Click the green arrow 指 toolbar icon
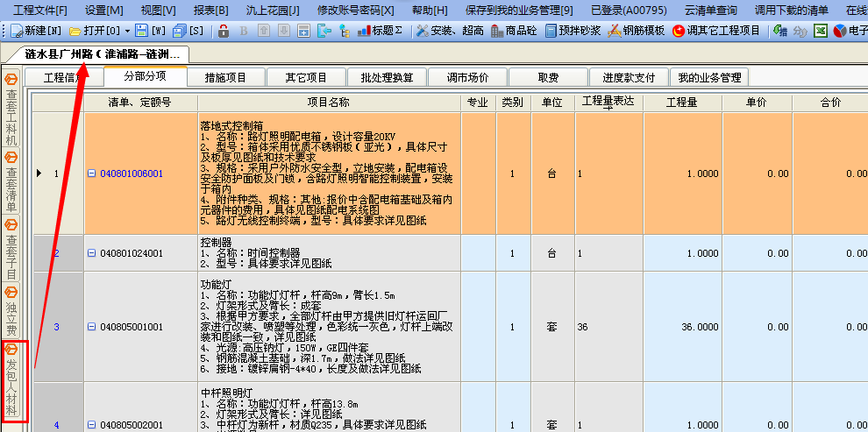Image resolution: width=868 pixels, height=432 pixels. coord(780,31)
